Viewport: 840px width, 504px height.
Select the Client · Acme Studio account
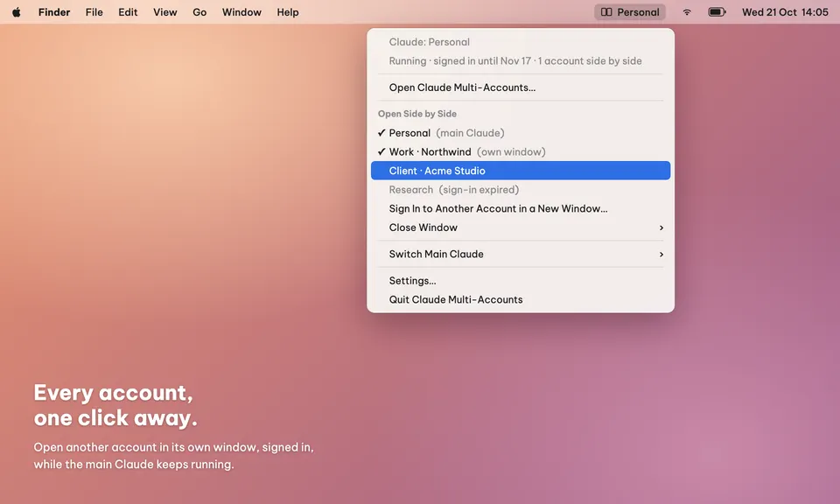(521, 171)
